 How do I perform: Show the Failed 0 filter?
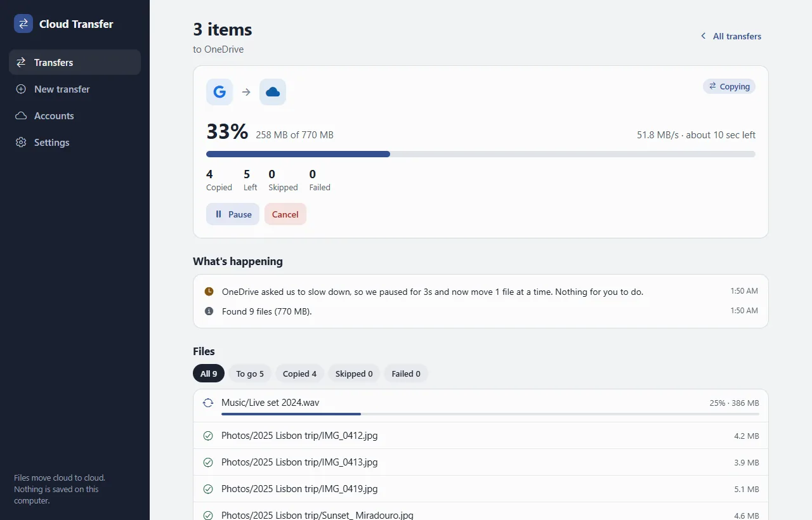[x=406, y=374]
